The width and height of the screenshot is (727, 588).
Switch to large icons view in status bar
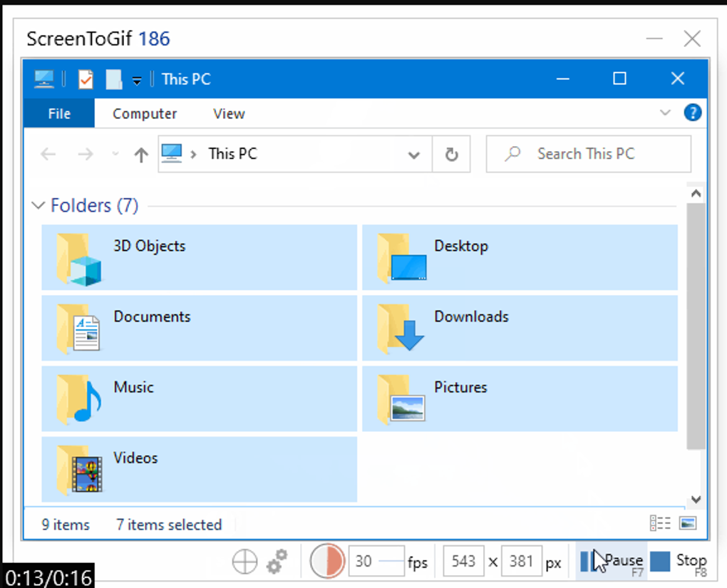[688, 523]
